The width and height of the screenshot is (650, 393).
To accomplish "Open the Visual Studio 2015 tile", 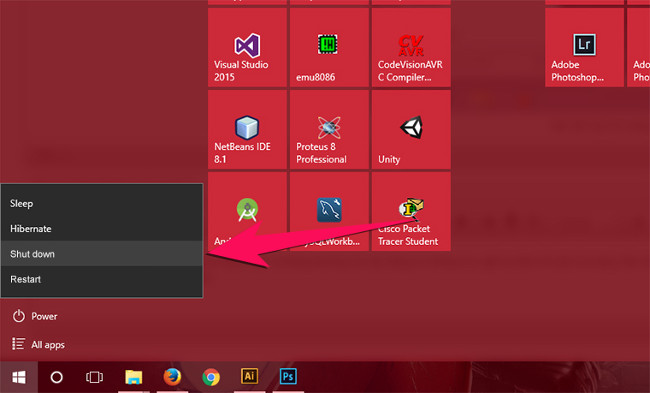I will (247, 47).
